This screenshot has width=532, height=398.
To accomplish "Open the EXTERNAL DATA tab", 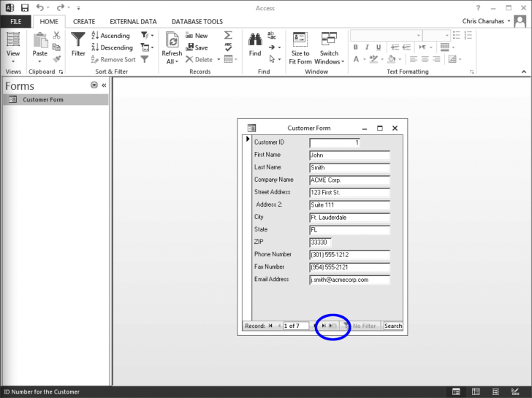I will tap(133, 22).
